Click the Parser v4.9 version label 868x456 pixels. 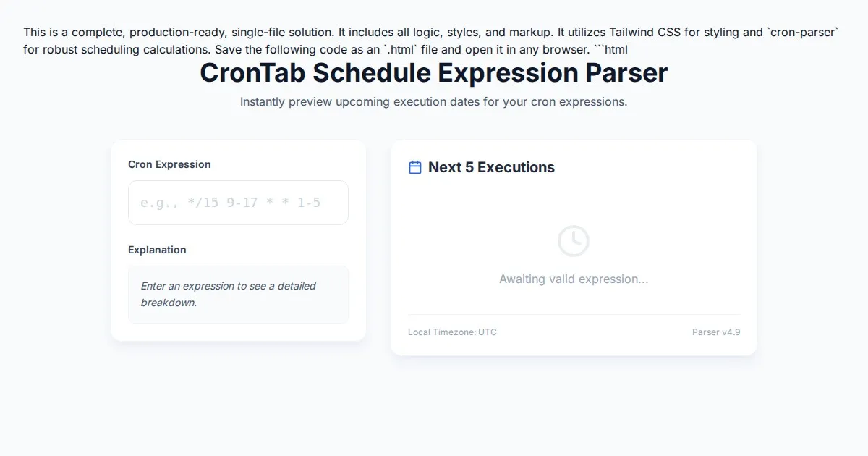(715, 332)
